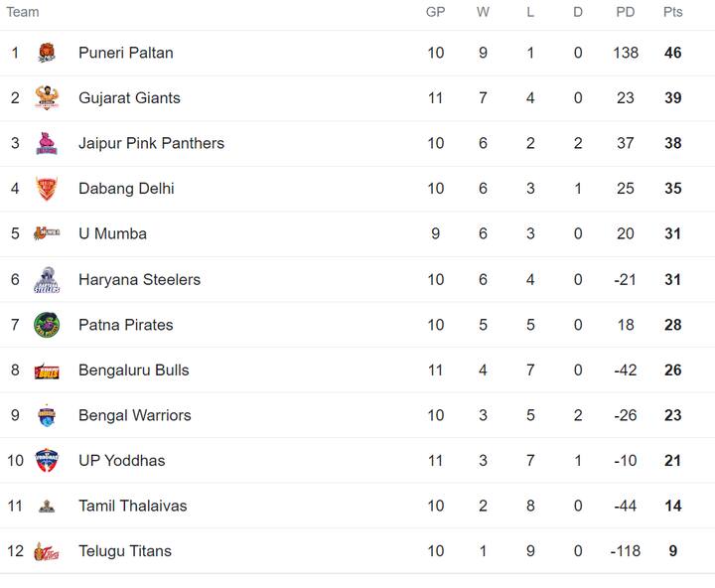Select the Haryana Steelers logo
The width and height of the screenshot is (715, 588).
coord(47,280)
